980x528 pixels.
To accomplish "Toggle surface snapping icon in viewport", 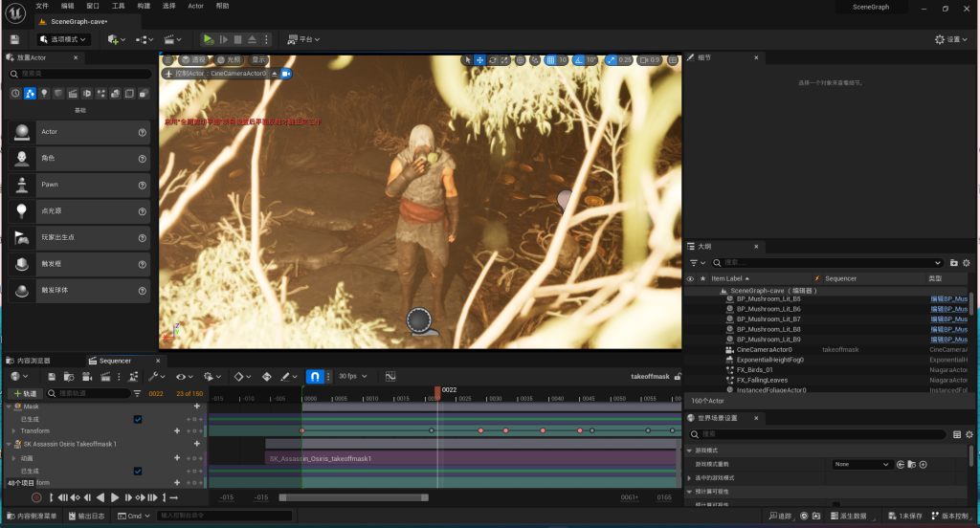I will point(534,60).
